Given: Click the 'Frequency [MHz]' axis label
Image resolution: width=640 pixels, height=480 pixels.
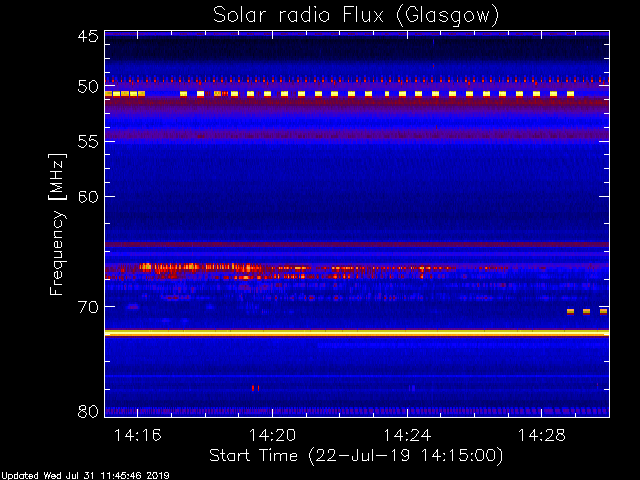Looking at the screenshot, I should (57, 224).
